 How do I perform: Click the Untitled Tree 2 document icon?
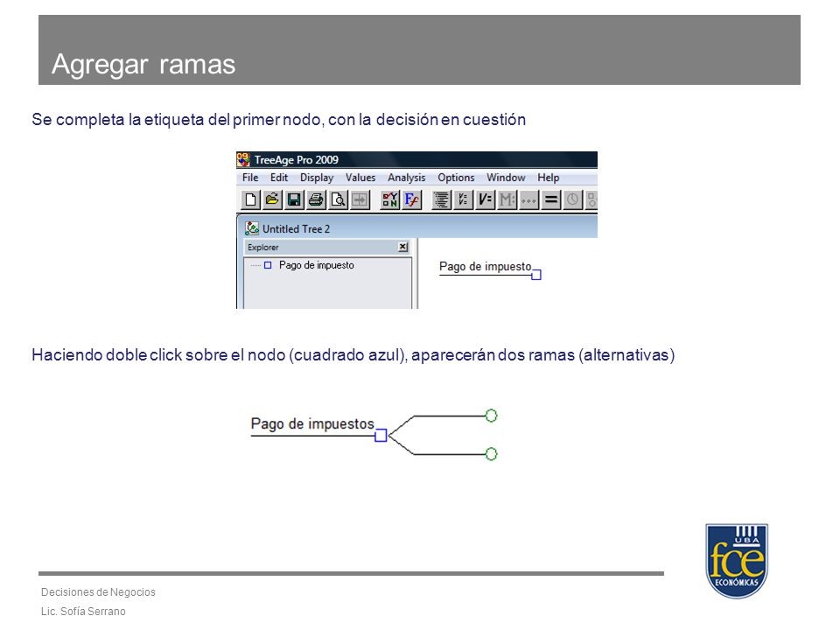[252, 228]
